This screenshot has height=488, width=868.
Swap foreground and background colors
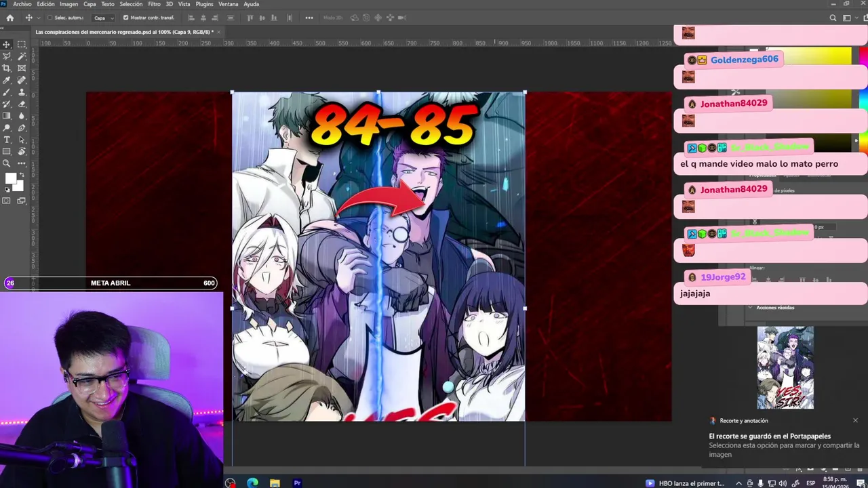click(21, 175)
